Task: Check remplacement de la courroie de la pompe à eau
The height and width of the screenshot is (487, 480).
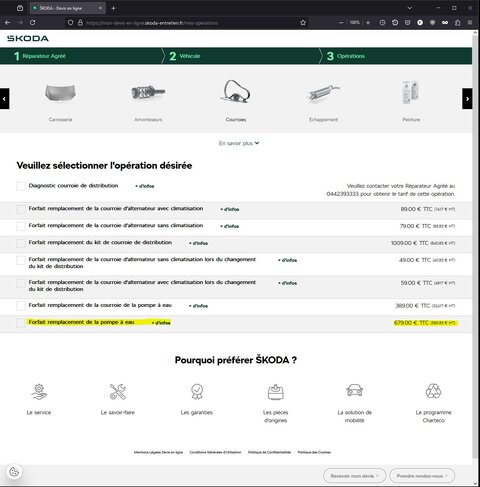Action: [21, 306]
